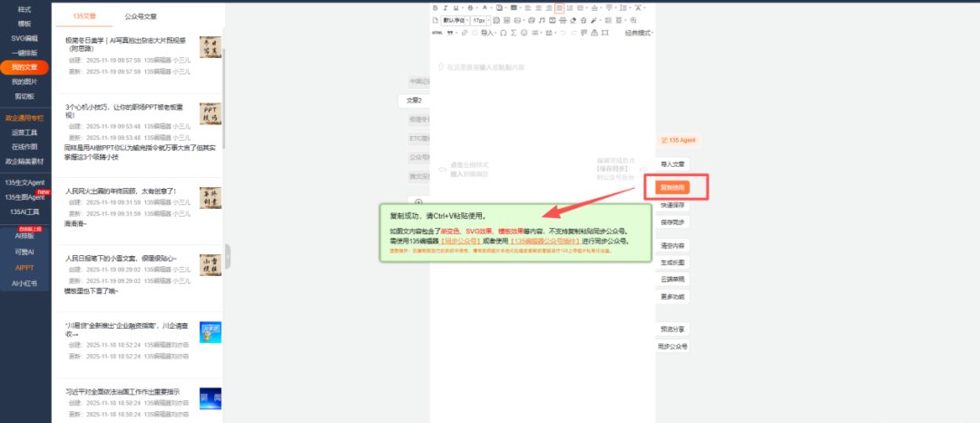Open the 【同步公众号】 link in the notification
This screenshot has height=423, width=980.
tap(460, 241)
